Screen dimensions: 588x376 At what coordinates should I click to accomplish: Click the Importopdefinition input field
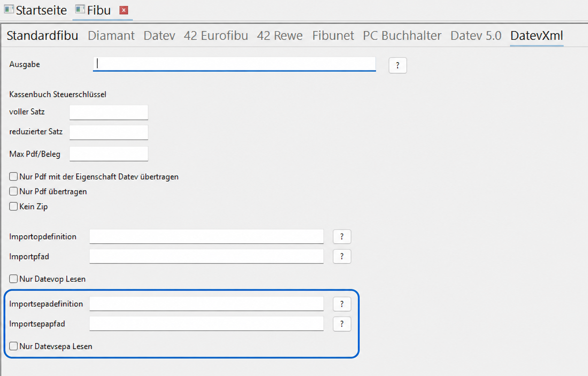tap(206, 237)
